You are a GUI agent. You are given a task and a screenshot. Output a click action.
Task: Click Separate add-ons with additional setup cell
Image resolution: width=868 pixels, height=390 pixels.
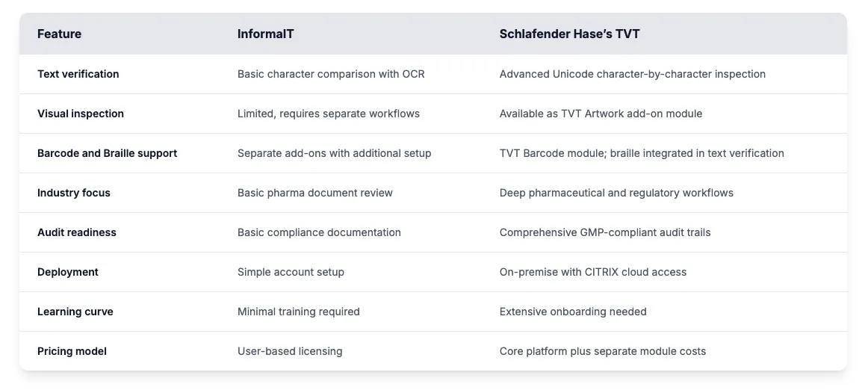click(335, 153)
